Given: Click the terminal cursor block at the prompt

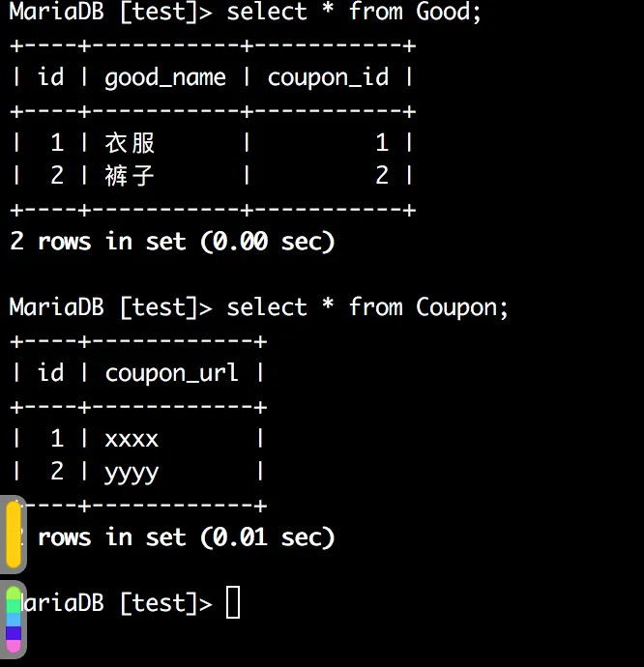Looking at the screenshot, I should 233,603.
